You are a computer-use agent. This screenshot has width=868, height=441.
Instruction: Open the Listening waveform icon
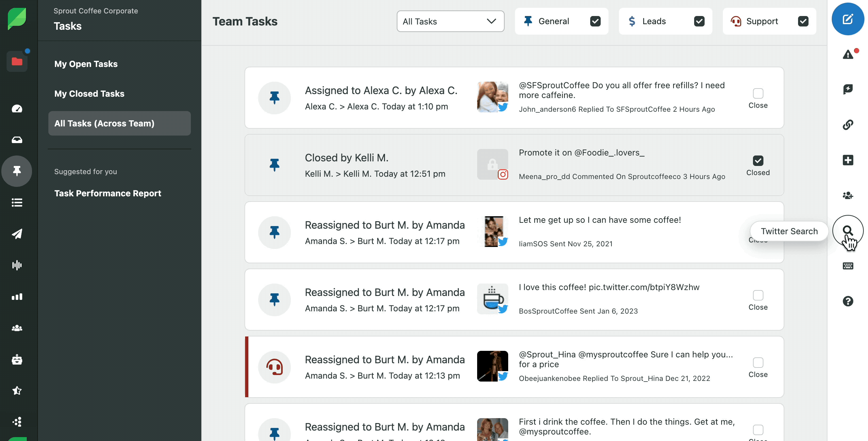[17, 265]
